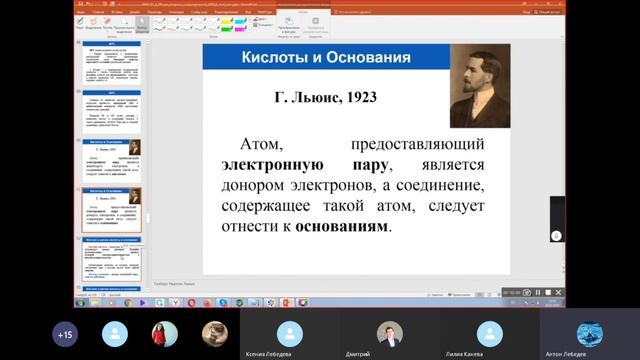Click Stop inking (Остановить рукописный ввод)
Screen dimensions: 640x360
(x=316, y=25)
